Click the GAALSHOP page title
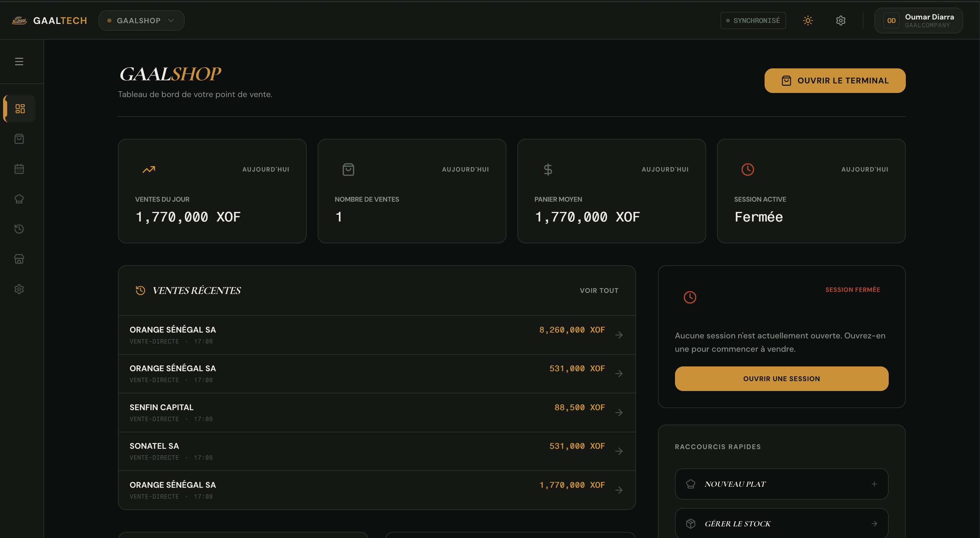The height and width of the screenshot is (538, 980). pos(170,74)
